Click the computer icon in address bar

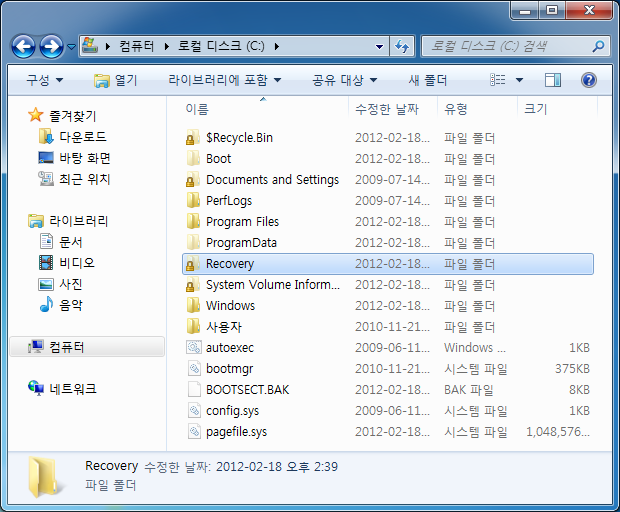tap(90, 46)
